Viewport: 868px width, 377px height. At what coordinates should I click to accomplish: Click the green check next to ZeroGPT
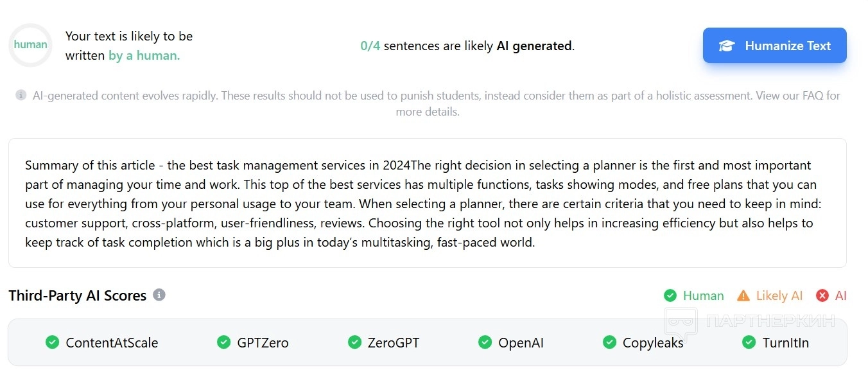tap(354, 342)
